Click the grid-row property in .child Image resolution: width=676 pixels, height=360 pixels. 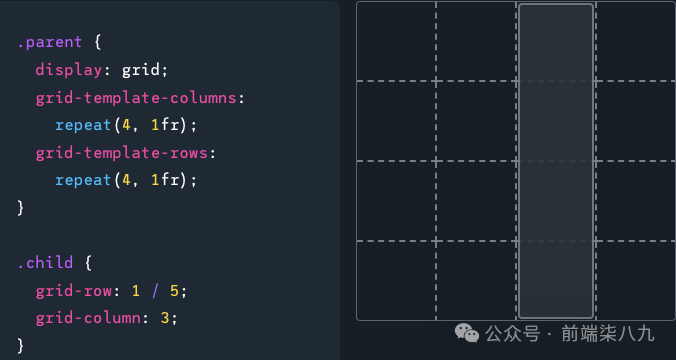[x=74, y=291]
